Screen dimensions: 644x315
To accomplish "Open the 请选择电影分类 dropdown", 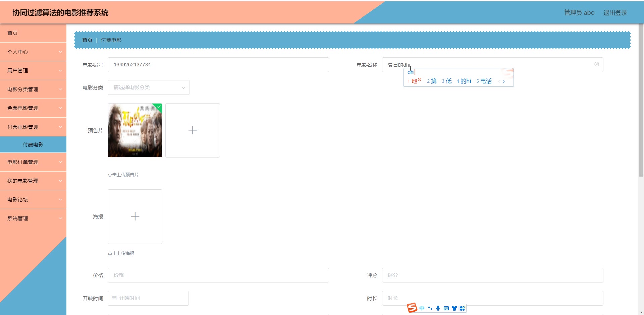I will pyautogui.click(x=149, y=87).
